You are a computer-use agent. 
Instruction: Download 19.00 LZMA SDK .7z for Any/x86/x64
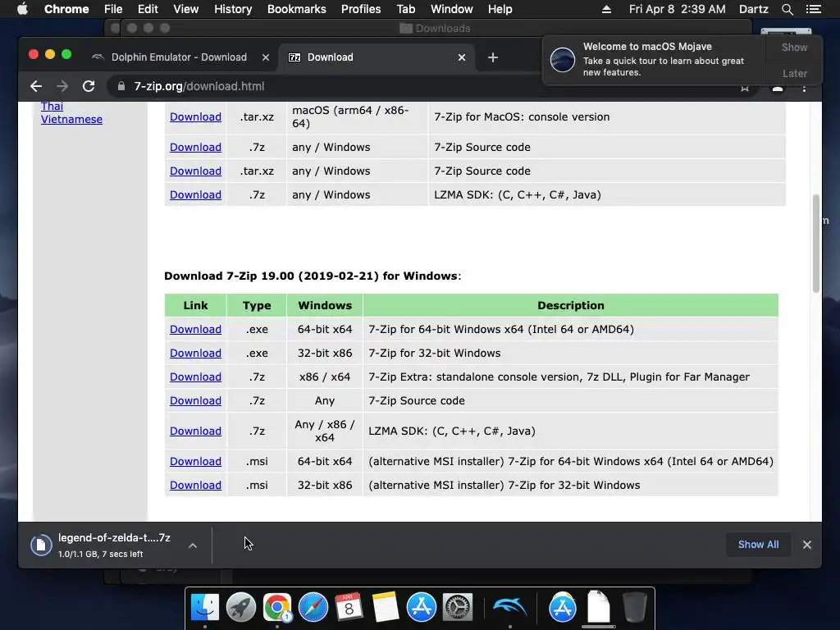coord(195,431)
